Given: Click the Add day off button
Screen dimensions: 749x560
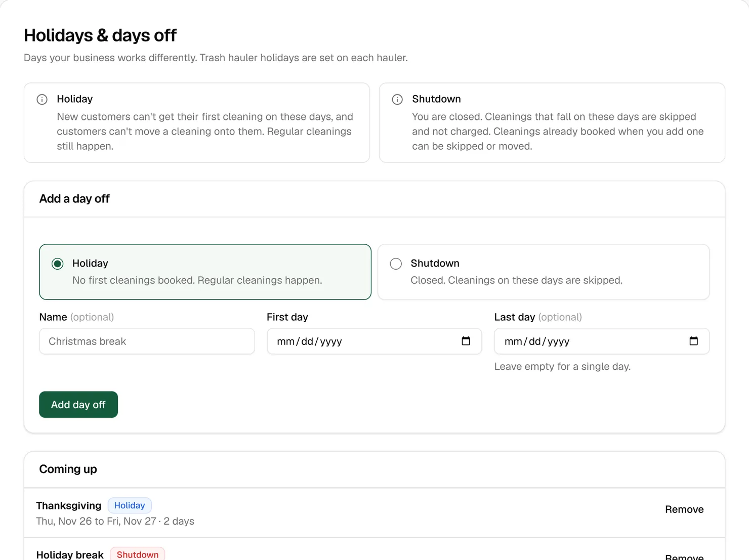Looking at the screenshot, I should [78, 405].
